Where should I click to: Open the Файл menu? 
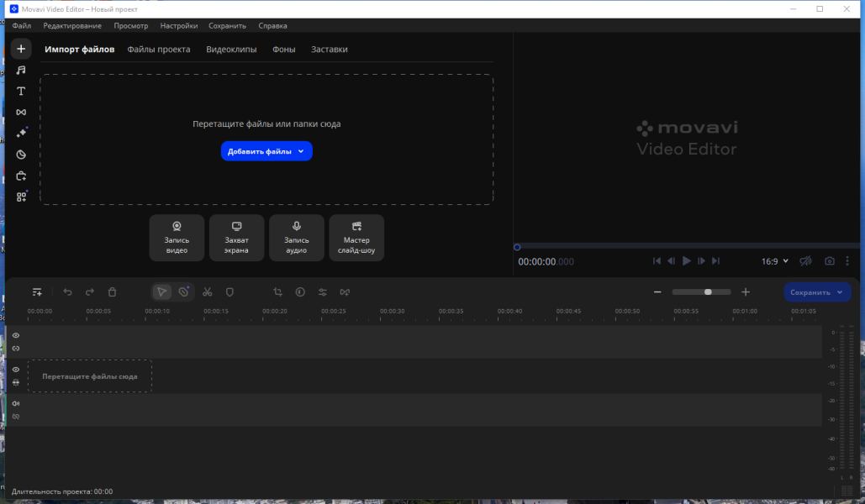(x=22, y=26)
